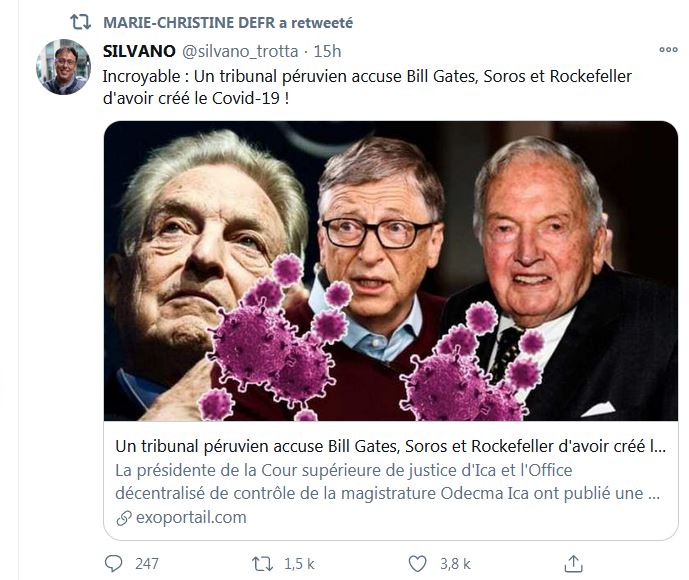Open the three-dot more options menu

click(667, 49)
